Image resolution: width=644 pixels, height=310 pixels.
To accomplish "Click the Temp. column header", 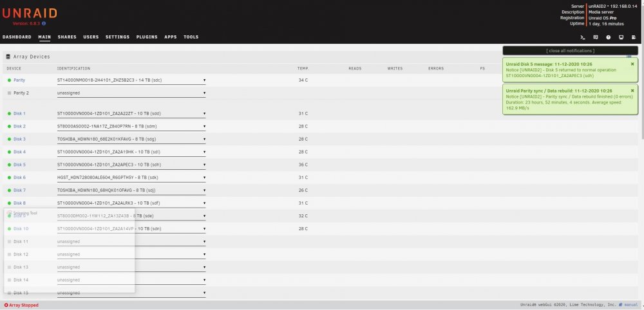I will click(303, 68).
